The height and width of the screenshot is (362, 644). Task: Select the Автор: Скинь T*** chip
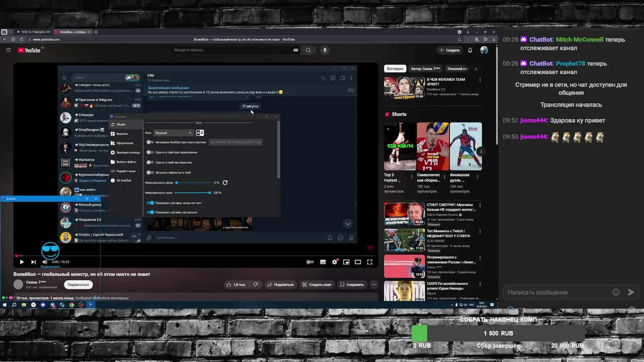pyautogui.click(x=425, y=69)
